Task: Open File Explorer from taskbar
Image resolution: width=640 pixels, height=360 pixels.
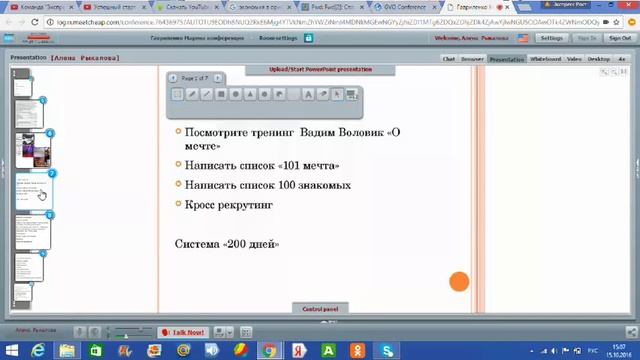Action: tap(67, 351)
